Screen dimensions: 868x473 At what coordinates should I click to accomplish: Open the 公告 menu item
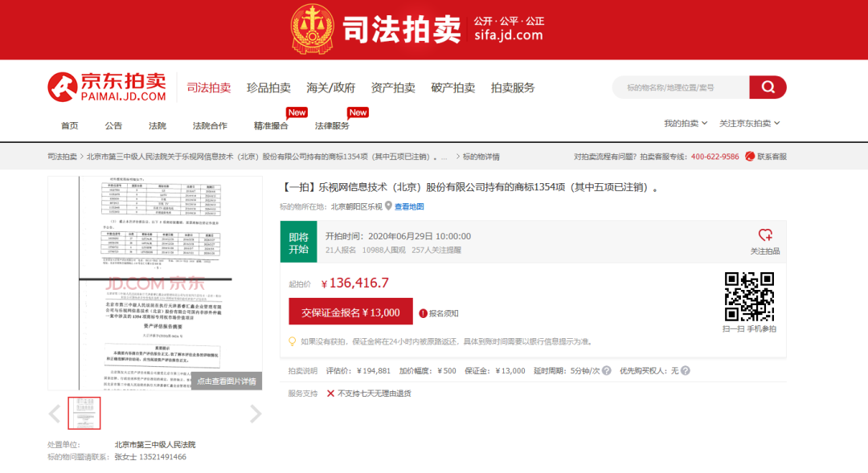click(113, 125)
